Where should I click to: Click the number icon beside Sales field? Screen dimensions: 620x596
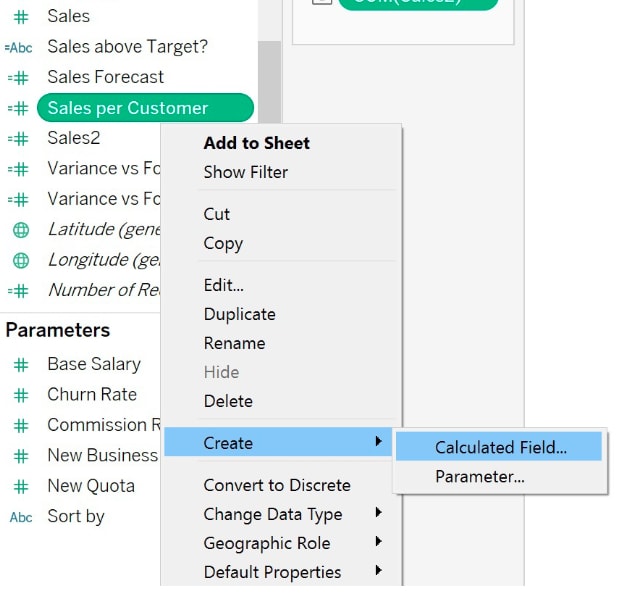[20, 16]
